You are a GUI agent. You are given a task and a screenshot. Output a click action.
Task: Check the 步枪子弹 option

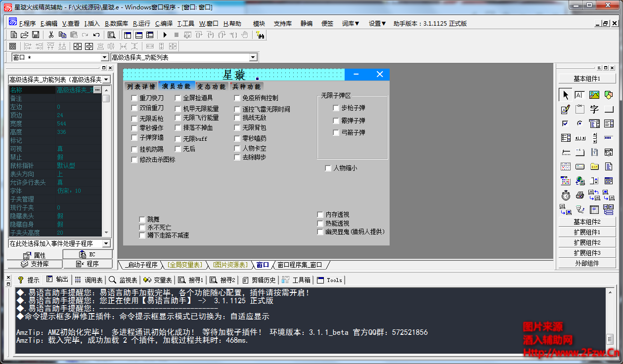pyautogui.click(x=336, y=108)
